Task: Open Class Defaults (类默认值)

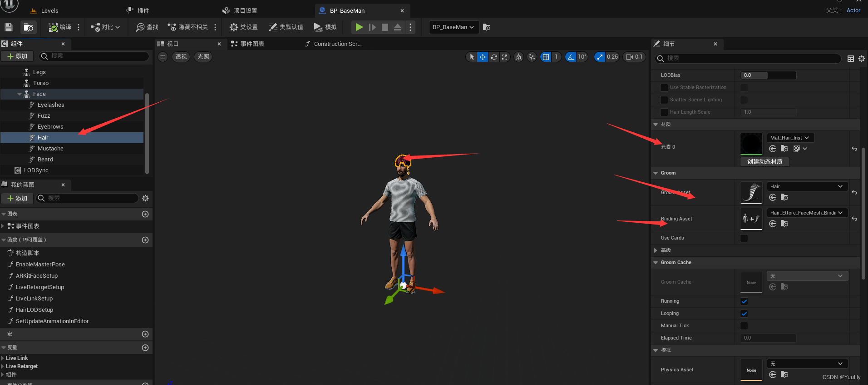Action: tap(286, 27)
